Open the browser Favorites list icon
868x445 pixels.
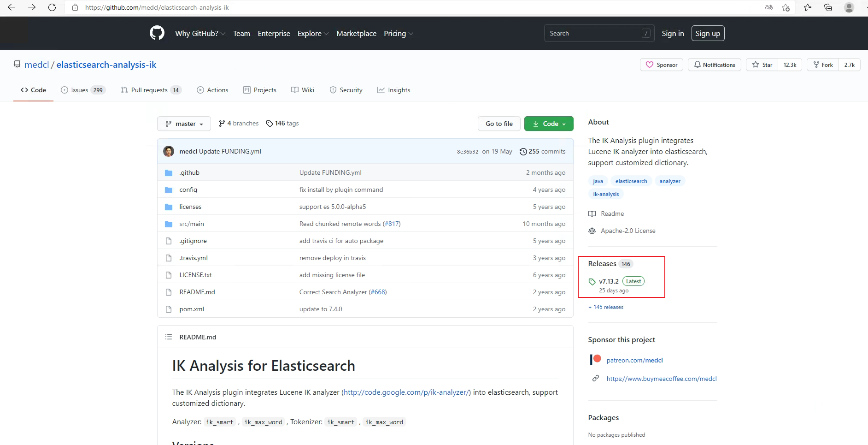808,7
